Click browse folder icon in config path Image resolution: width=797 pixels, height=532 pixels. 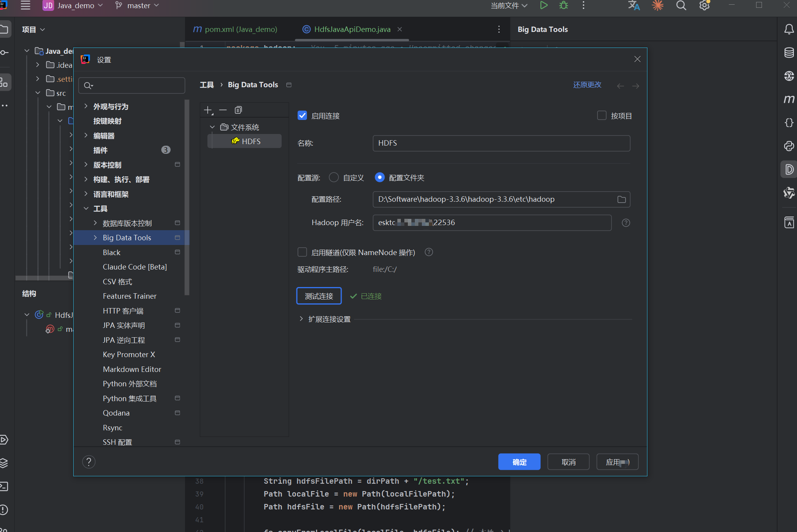tap(621, 199)
